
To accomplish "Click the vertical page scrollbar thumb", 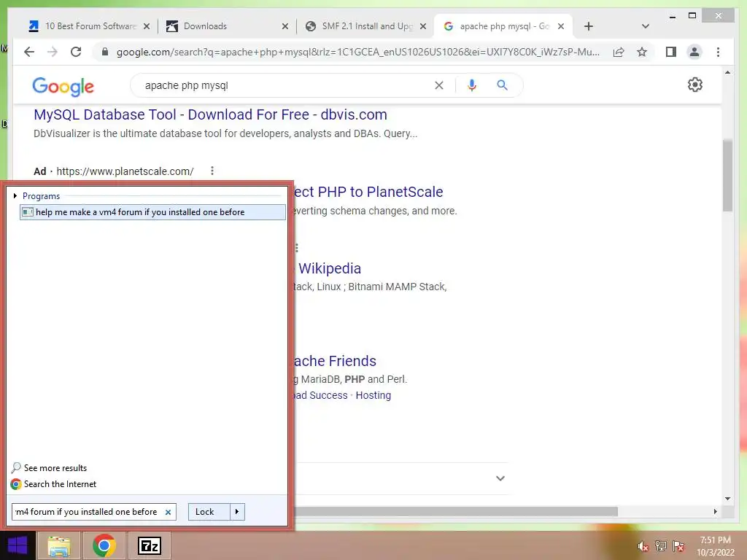I will click(x=727, y=175).
